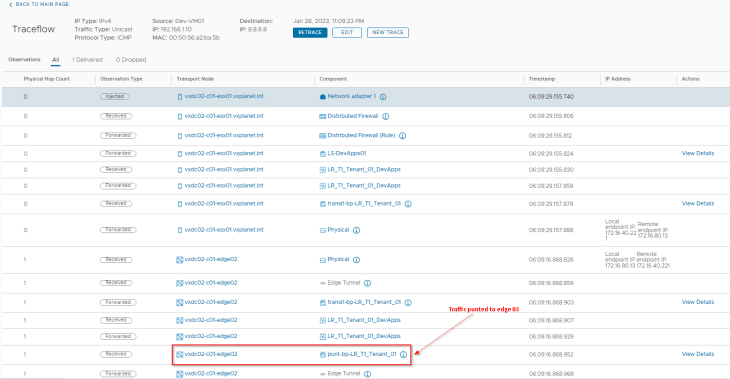Open LR_T1_Tenant_01_DevApps link at 06:09:16.868.929
Screen dimensions: 730x379
pos(364,336)
